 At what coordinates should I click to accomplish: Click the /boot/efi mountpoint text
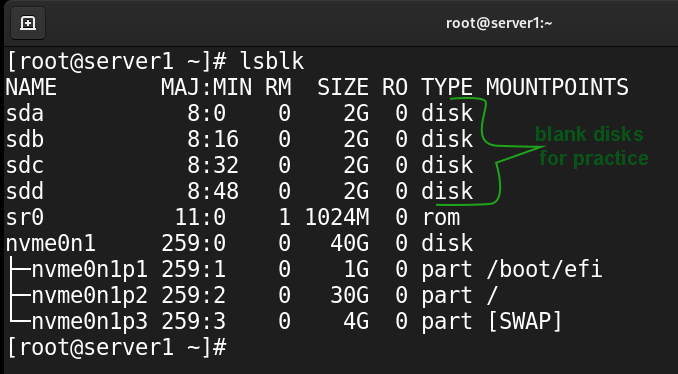[x=544, y=269]
